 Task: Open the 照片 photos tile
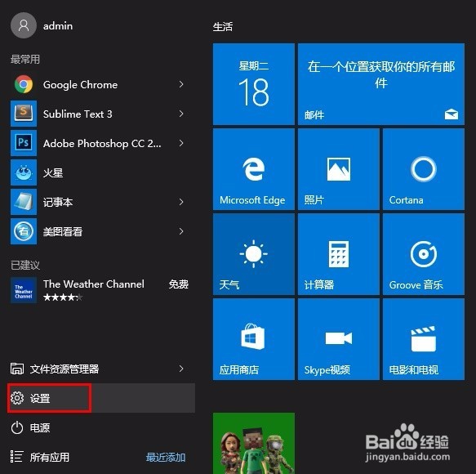pyautogui.click(x=339, y=169)
